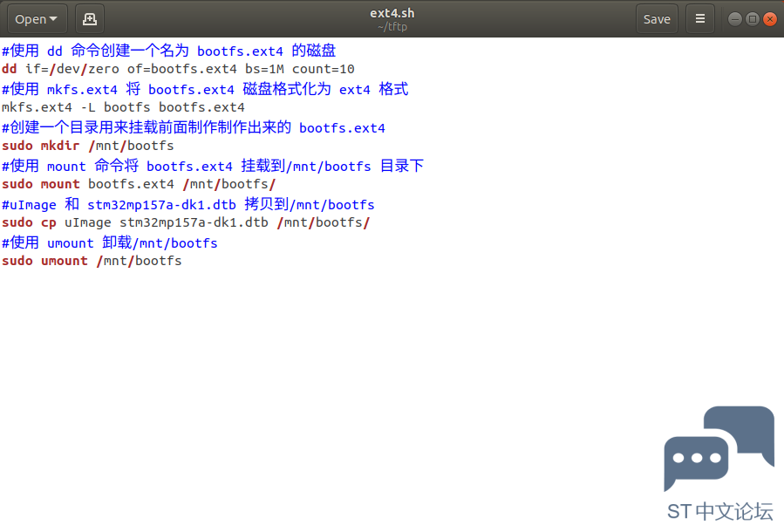Maximize the gedit window
Viewport: 784px width, 532px height.
click(752, 19)
